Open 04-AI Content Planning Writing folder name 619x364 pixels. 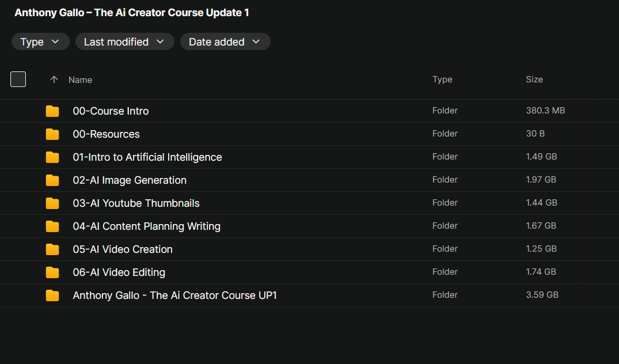pos(146,226)
